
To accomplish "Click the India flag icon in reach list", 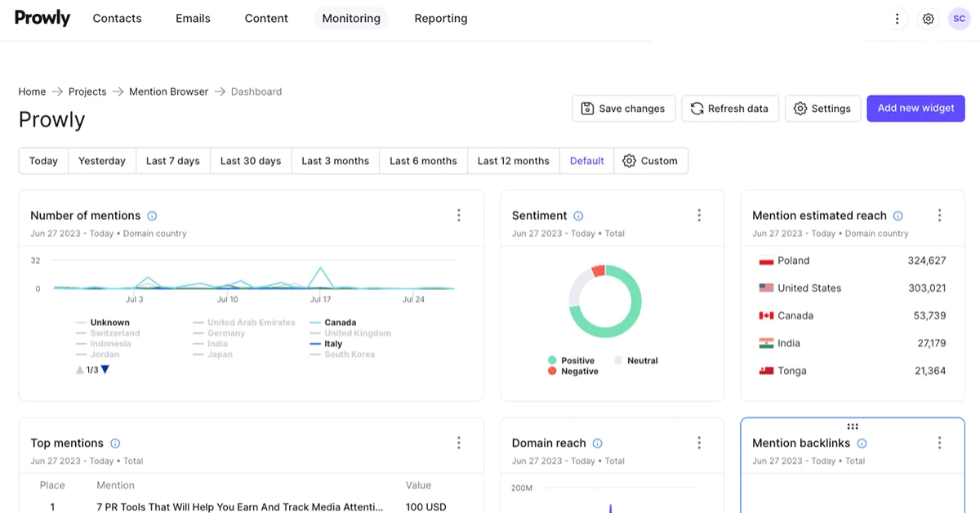I will 766,344.
